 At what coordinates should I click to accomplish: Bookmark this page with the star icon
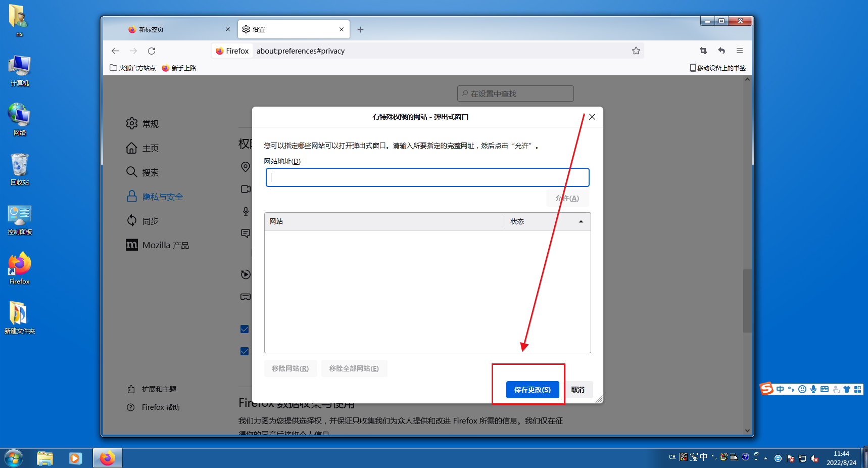636,51
